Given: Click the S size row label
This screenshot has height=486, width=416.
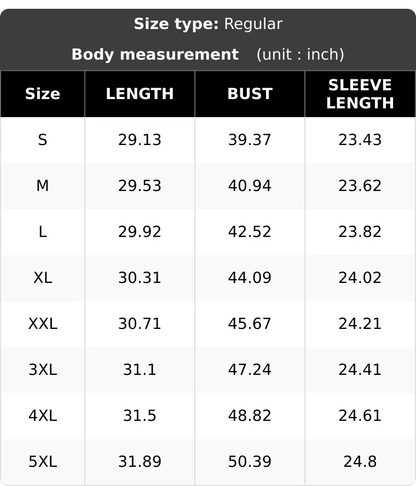Looking at the screenshot, I should 43,140.
